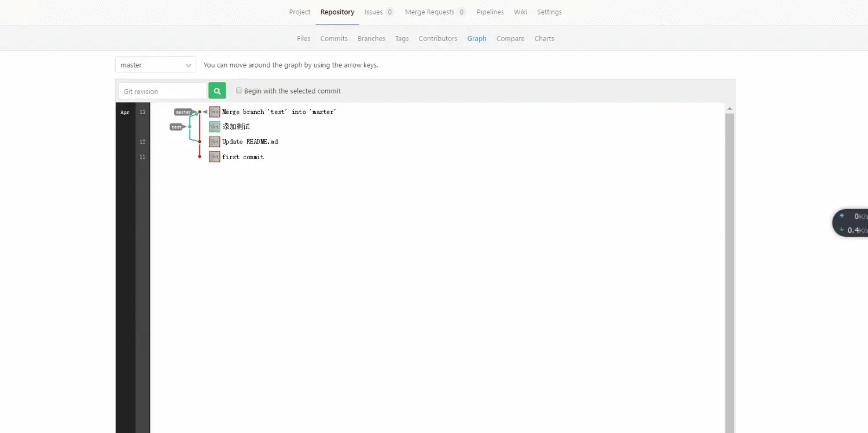Open avatar next to first commit
Screen dimensions: 868x433
tap(215, 157)
